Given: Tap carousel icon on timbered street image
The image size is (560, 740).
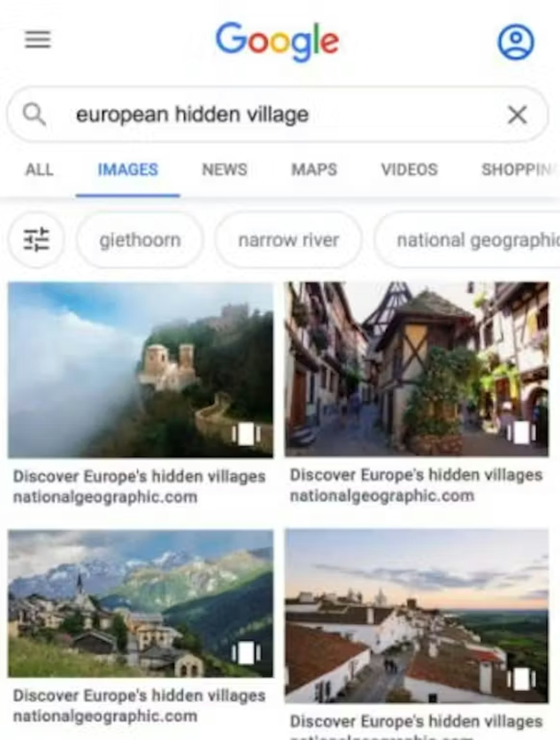Looking at the screenshot, I should [521, 432].
